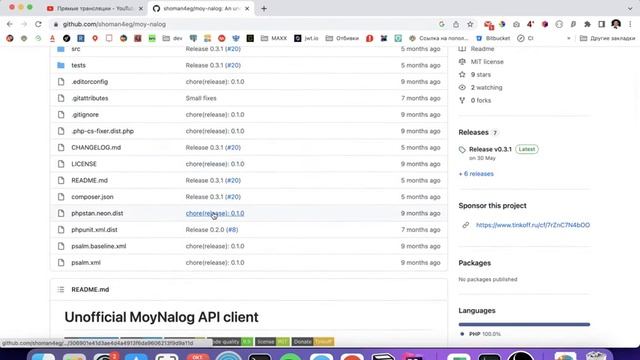
Task: Open the Releases heading
Action: (473, 132)
